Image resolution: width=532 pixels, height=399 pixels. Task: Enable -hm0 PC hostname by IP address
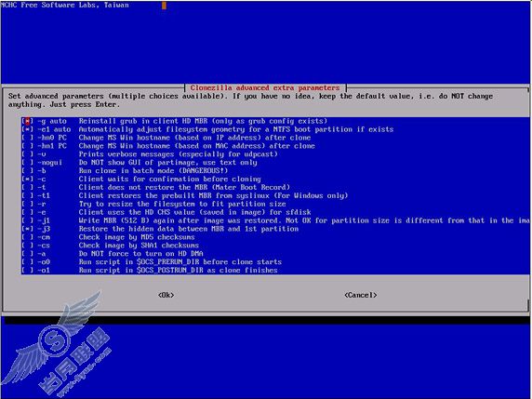click(x=28, y=138)
